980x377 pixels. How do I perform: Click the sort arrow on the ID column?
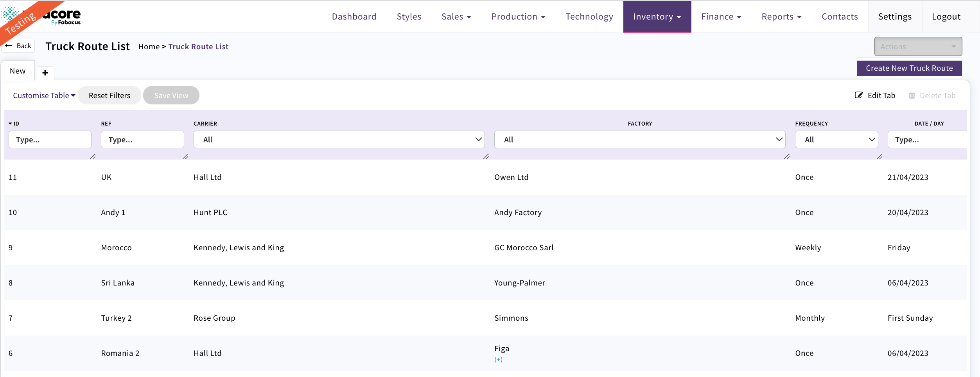pos(9,123)
